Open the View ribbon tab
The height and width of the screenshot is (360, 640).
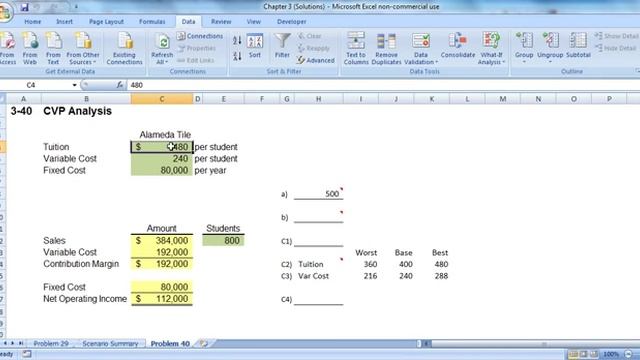253,22
